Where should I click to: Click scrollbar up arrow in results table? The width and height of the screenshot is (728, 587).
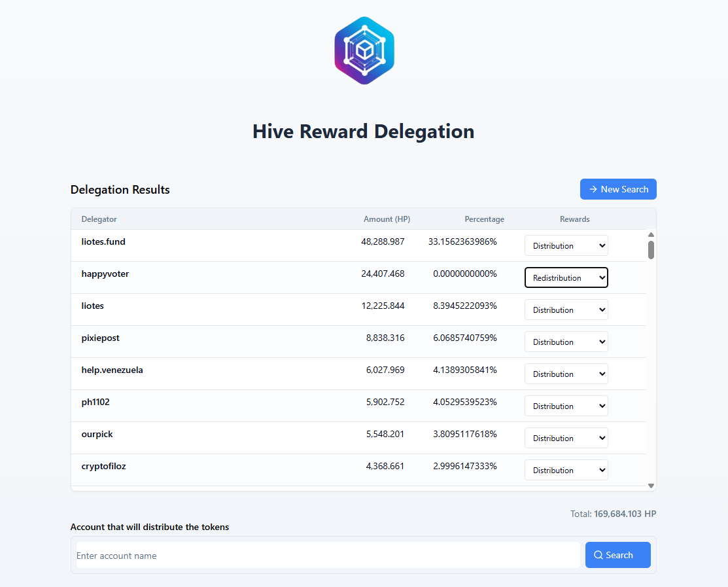(651, 234)
